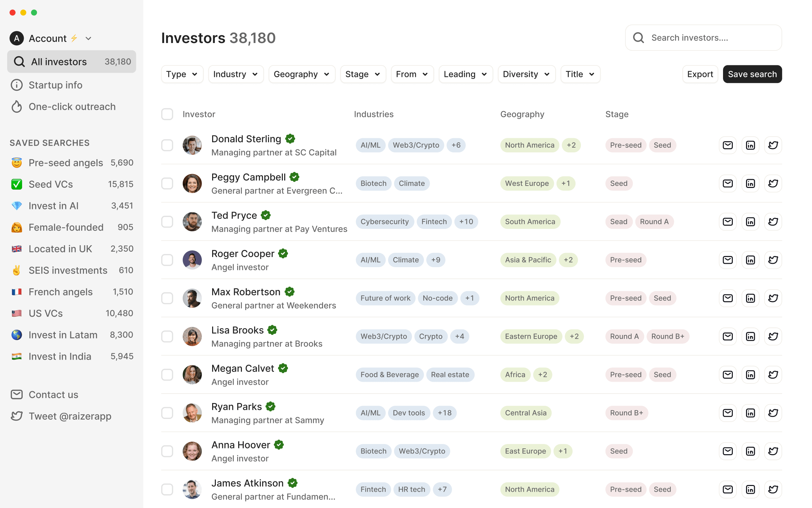This screenshot has width=812, height=508.
Task: Click Twitter icon for Anna Hoover
Action: pyautogui.click(x=773, y=451)
